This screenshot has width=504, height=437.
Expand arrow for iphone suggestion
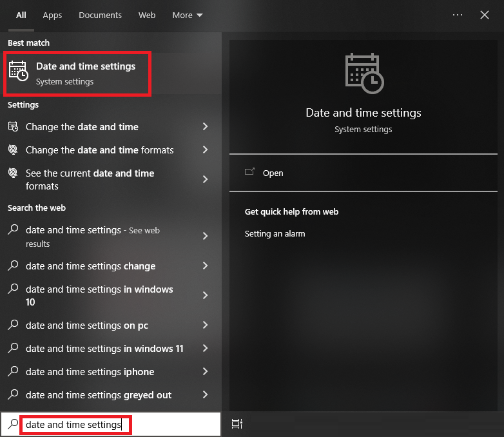205,371
